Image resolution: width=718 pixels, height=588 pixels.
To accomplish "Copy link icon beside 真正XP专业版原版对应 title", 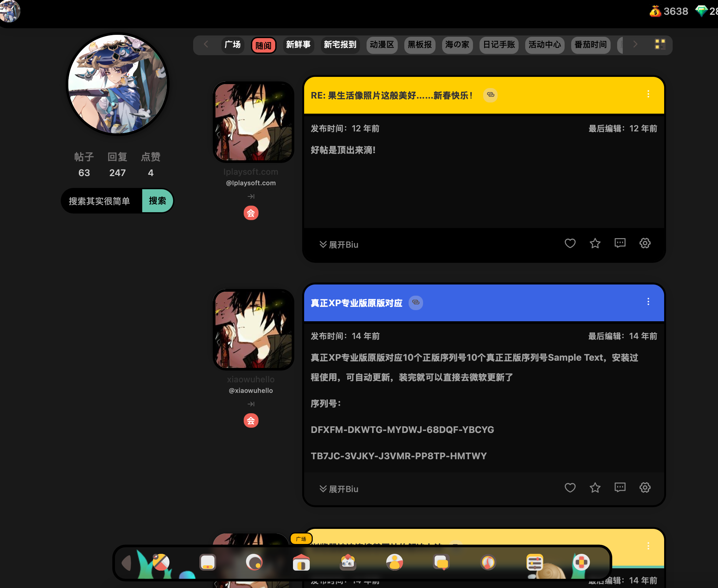I will [x=415, y=303].
